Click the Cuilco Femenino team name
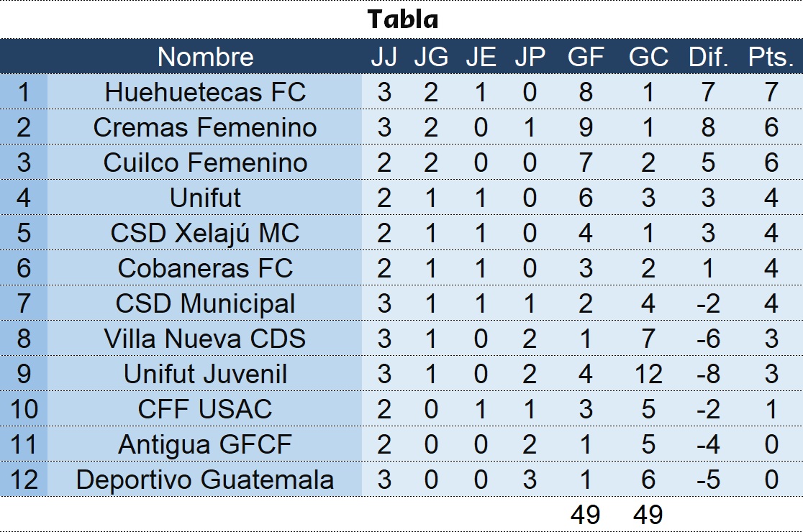The image size is (803, 532). click(x=205, y=162)
